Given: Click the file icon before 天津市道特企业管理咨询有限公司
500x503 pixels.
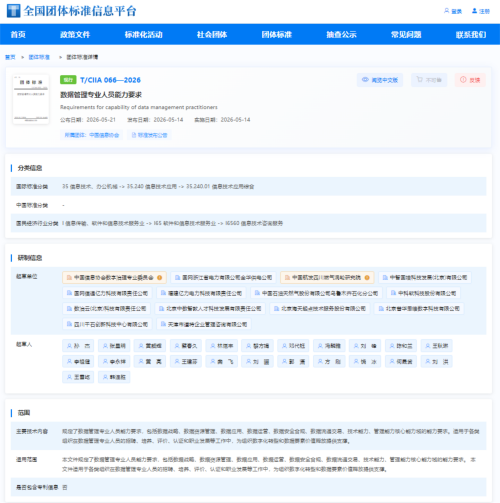Looking at the screenshot, I should [163, 324].
